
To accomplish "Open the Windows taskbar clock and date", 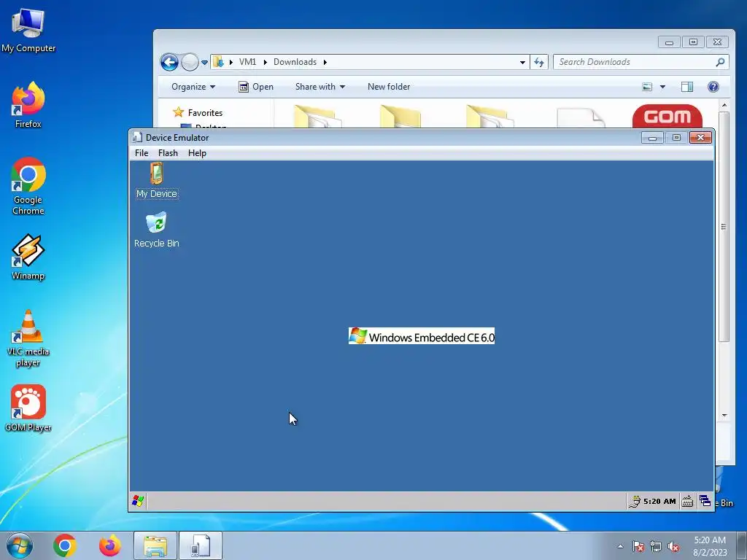I will (x=710, y=546).
